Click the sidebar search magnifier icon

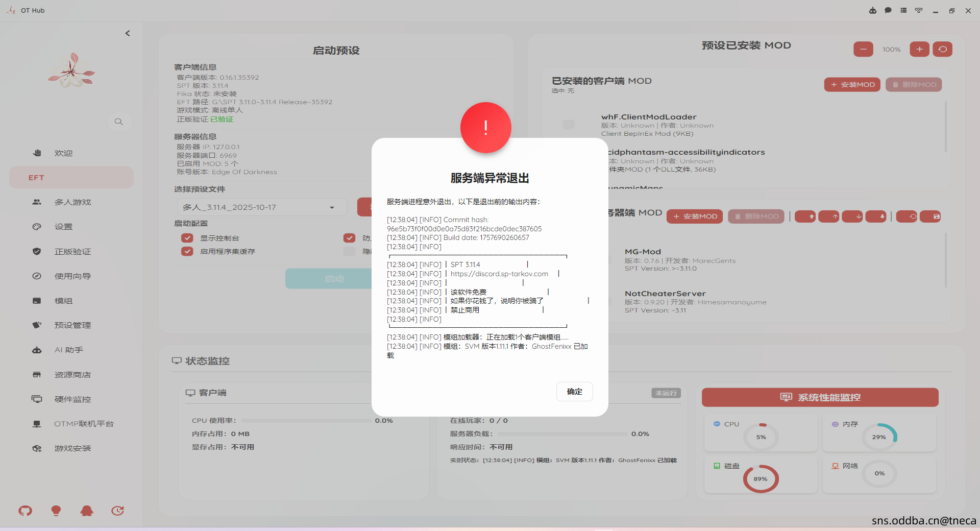click(x=119, y=122)
